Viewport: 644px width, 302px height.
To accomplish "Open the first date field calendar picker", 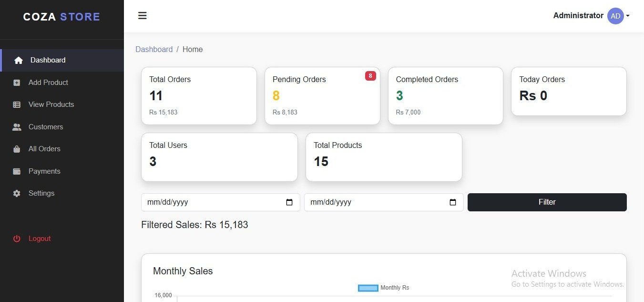I will pyautogui.click(x=289, y=202).
